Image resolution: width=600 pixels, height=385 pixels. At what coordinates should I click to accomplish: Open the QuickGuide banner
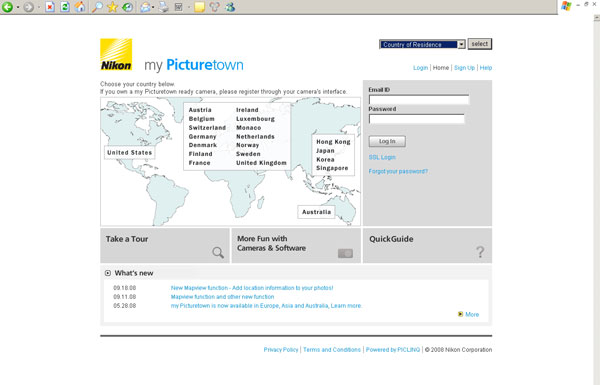pos(427,245)
